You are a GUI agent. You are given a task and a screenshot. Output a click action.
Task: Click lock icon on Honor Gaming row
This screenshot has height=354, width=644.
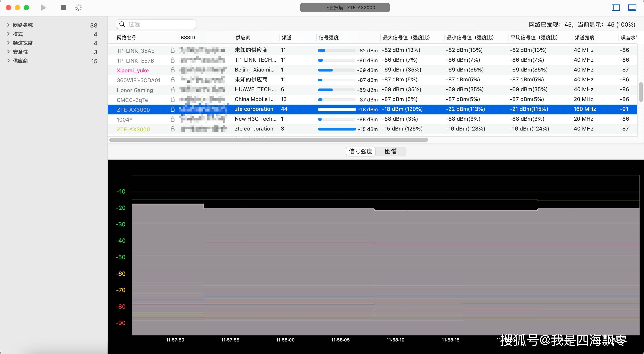tap(172, 89)
